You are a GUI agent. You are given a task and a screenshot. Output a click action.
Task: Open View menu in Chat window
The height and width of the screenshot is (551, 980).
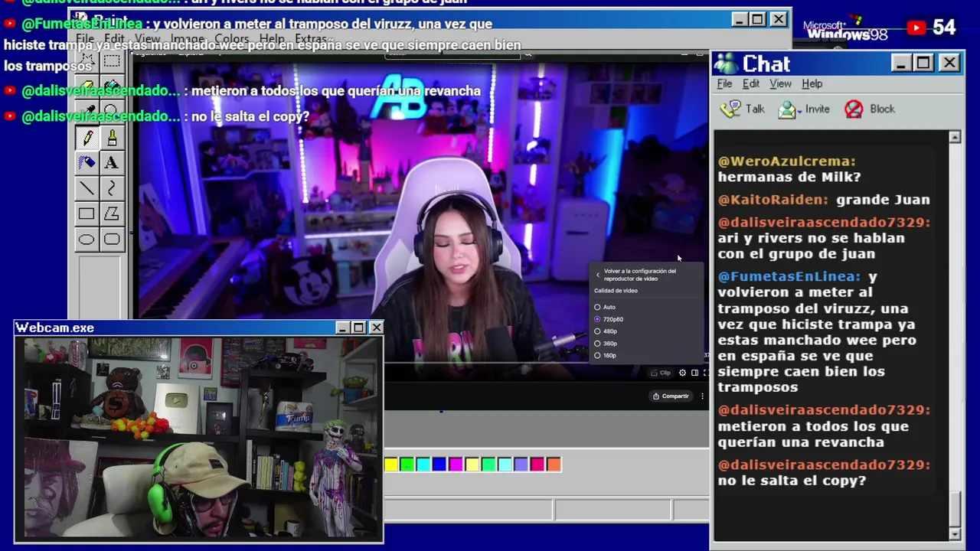tap(780, 83)
